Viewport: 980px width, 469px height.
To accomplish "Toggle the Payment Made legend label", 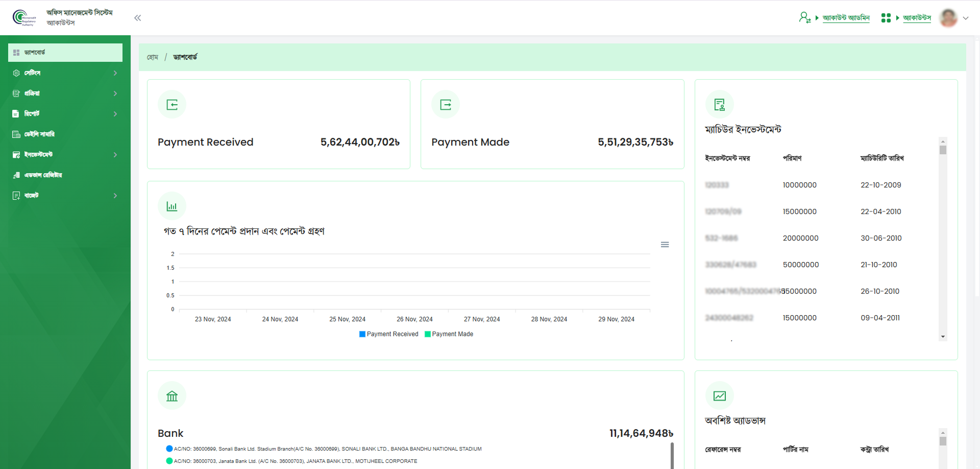I will coord(453,334).
